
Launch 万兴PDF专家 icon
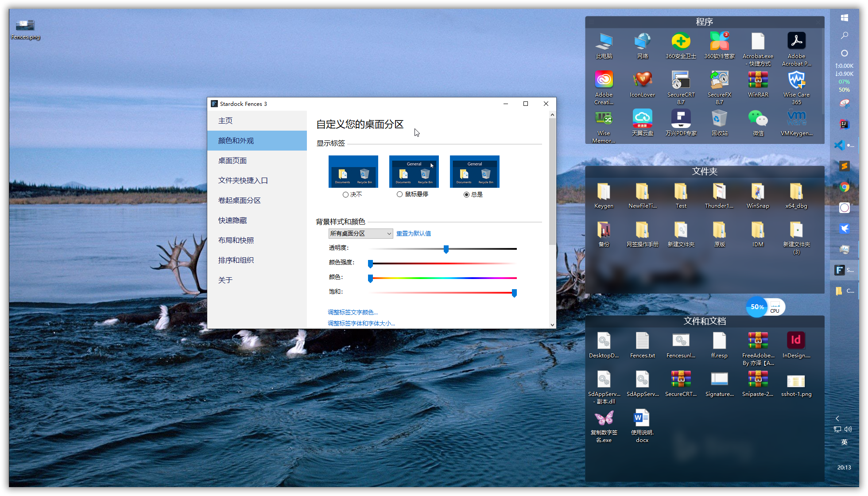(x=681, y=122)
